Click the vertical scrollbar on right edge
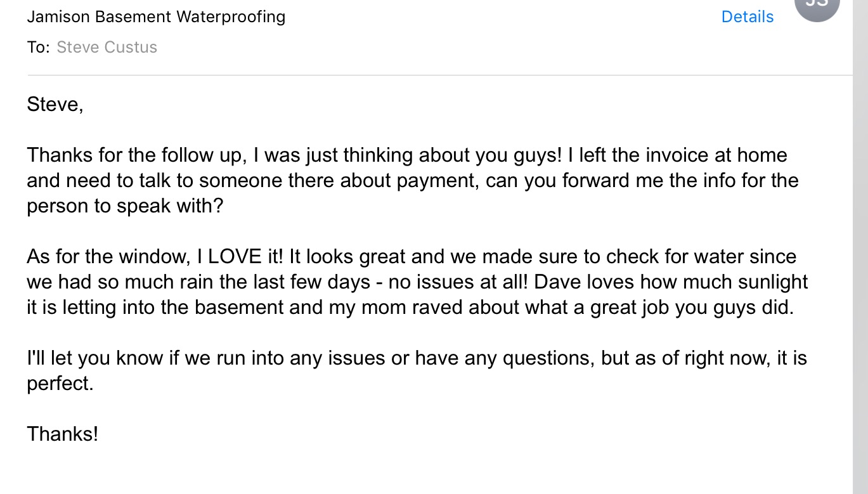The image size is (868, 494). coord(860,254)
